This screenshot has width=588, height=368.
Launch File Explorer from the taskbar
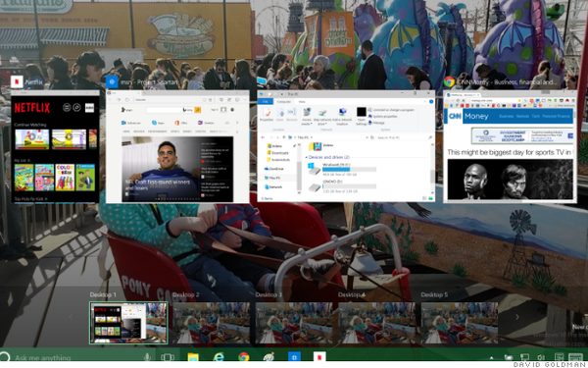pos(193,357)
